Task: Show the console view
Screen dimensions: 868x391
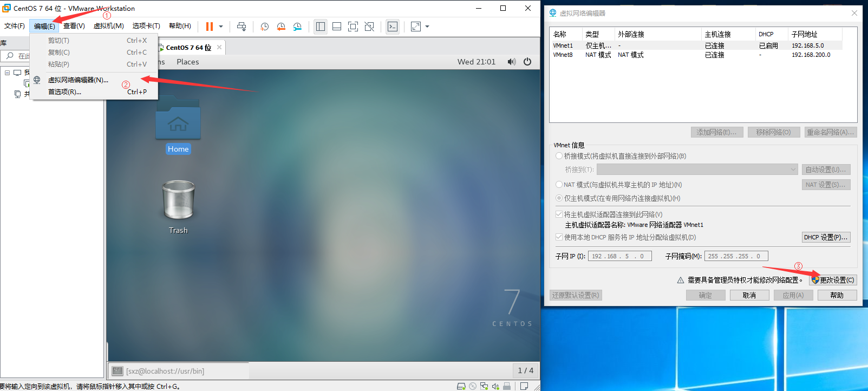Action: click(x=393, y=27)
